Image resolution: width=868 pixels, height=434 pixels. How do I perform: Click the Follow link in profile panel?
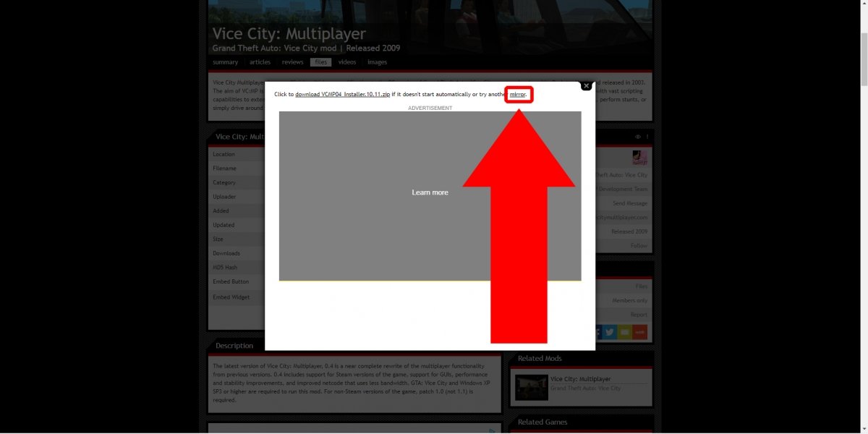(x=639, y=246)
